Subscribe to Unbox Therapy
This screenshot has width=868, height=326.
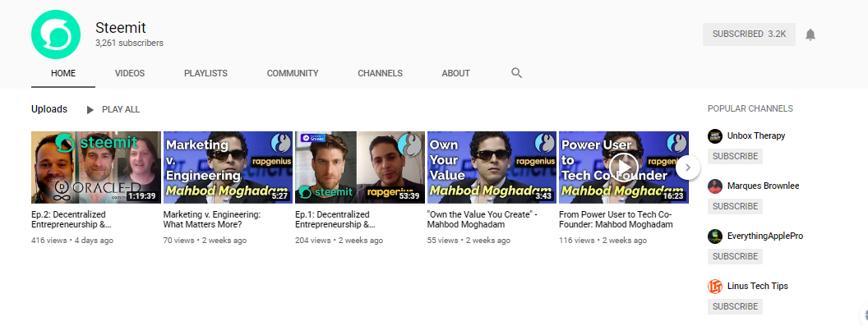click(x=735, y=156)
